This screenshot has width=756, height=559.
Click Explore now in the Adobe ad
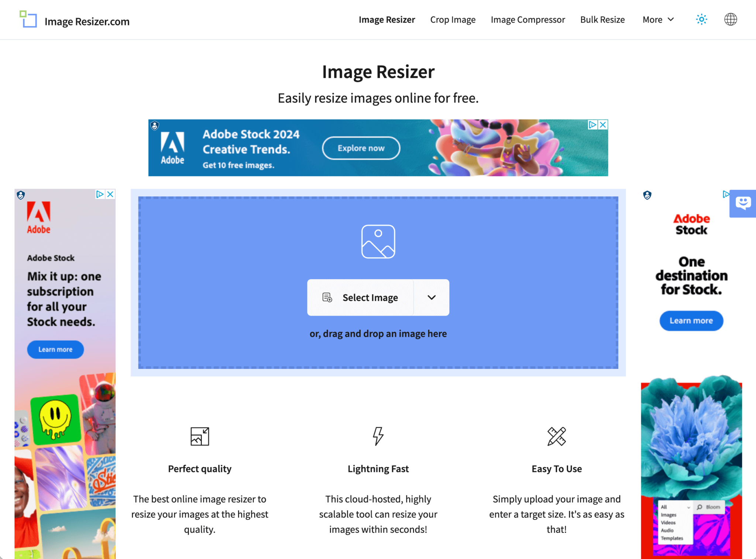(361, 148)
